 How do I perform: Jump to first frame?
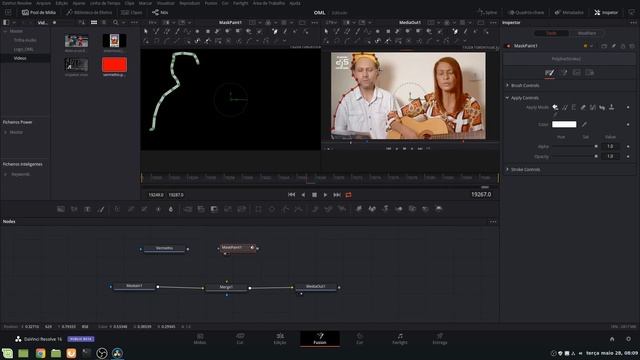click(x=291, y=195)
